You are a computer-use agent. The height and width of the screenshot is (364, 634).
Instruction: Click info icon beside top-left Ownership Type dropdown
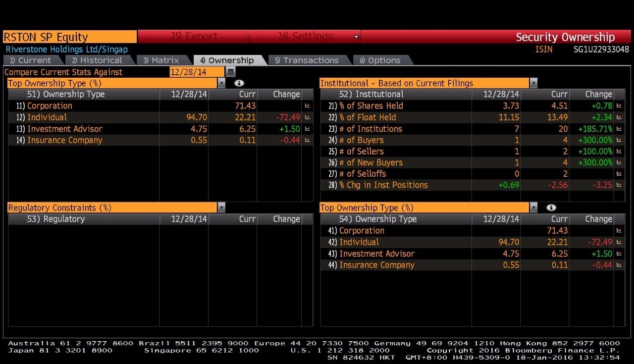pos(239,83)
